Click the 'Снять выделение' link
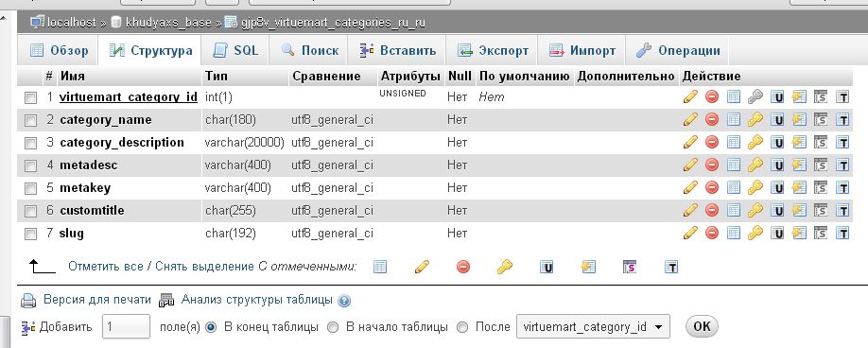Viewport: 868px width, 348px height. 205,267
